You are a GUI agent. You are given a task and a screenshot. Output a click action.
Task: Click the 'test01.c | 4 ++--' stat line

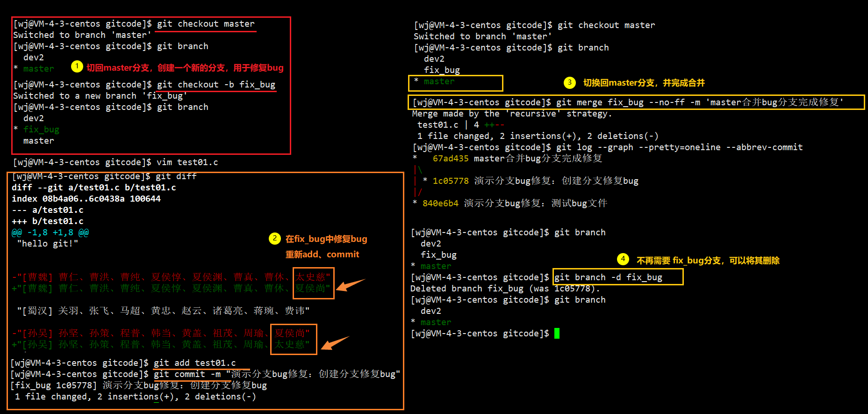[461, 125]
